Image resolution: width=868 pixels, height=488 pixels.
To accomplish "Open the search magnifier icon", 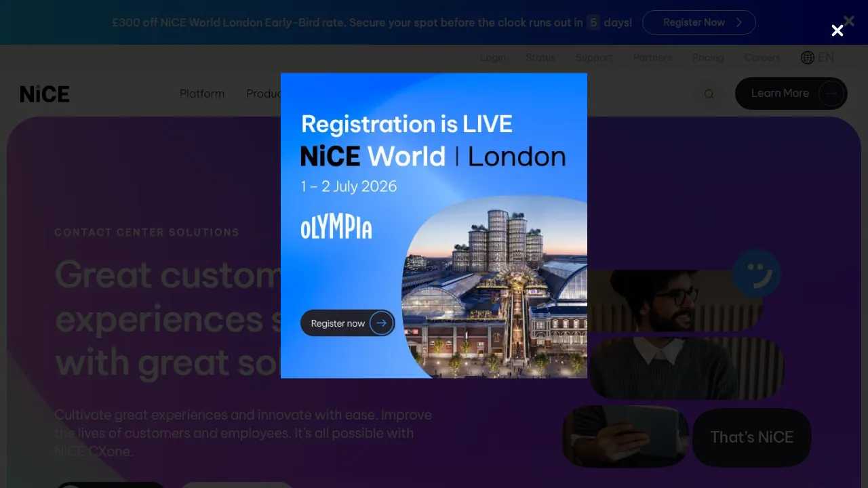I will point(709,94).
